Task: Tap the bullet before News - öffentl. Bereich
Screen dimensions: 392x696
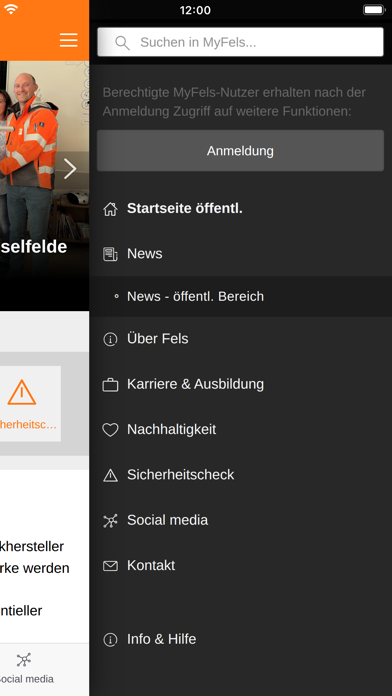Action: coord(116,297)
